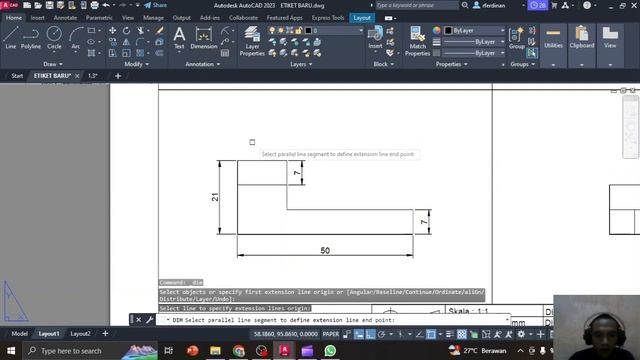Click the Scale tool icon
This screenshot has width=640, height=360.
[x=126, y=53]
